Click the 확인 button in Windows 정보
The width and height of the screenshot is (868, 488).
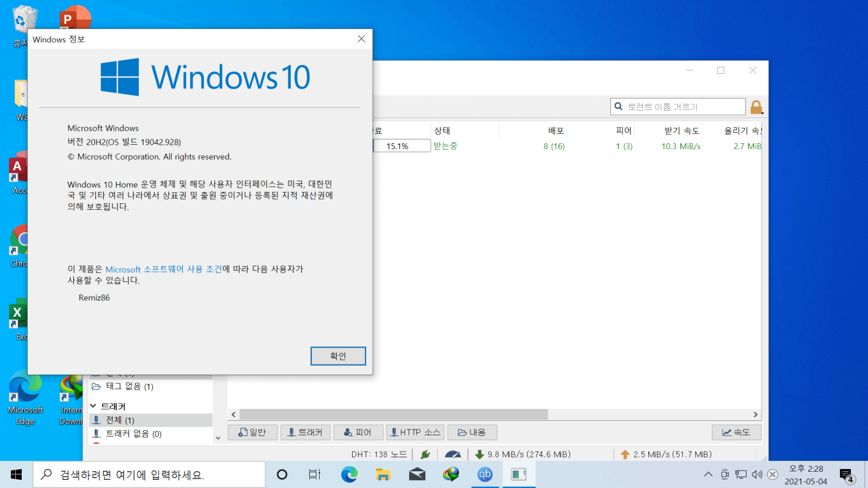[x=338, y=356]
